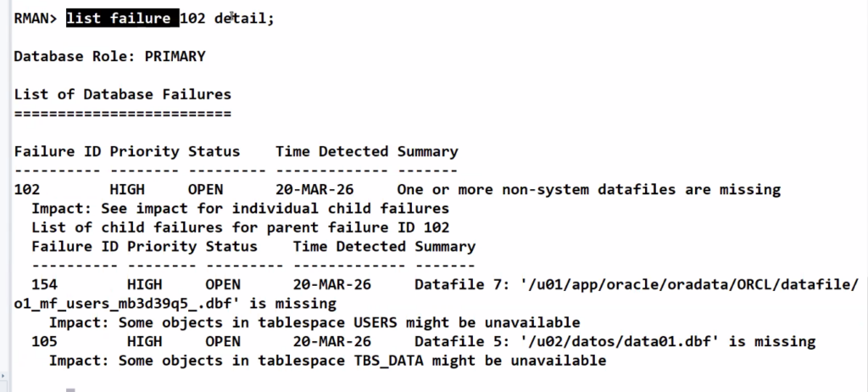Click the 'List of Database Failures' heading
The image size is (868, 392).
coord(122,94)
